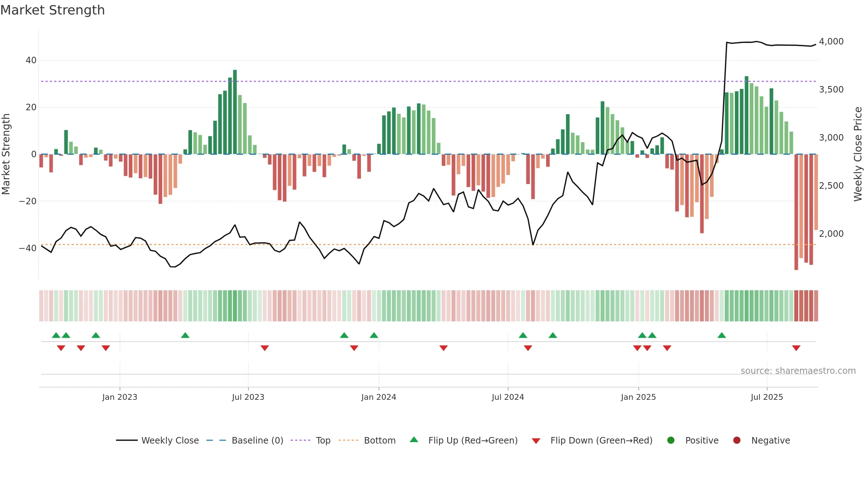Click the green flip-up marker closest before Jul 2025
The height and width of the screenshot is (488, 868).
coord(722,335)
